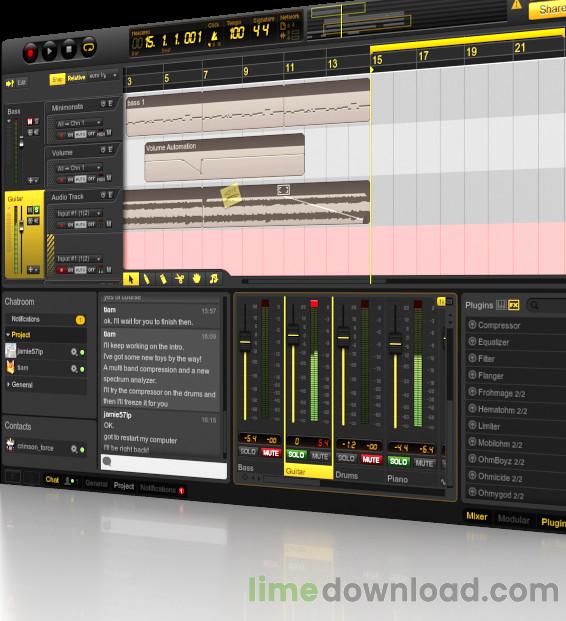Open the Guitar rack plus menu
The width and height of the screenshot is (566, 621).
pos(33,270)
